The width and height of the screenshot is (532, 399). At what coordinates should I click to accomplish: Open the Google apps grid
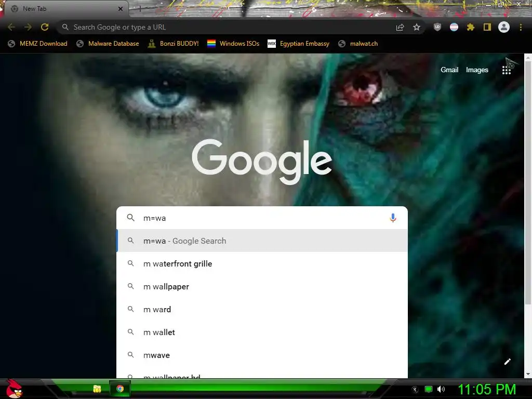[x=506, y=70]
